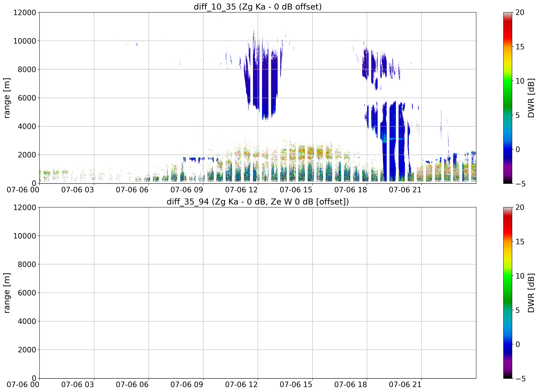
Task: Click the 12000 tick on diff_35_94 y-axis
Action: click(x=25, y=207)
